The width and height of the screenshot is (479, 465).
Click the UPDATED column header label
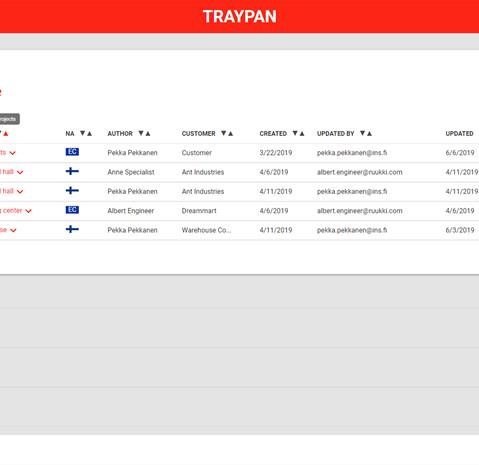[459, 134]
